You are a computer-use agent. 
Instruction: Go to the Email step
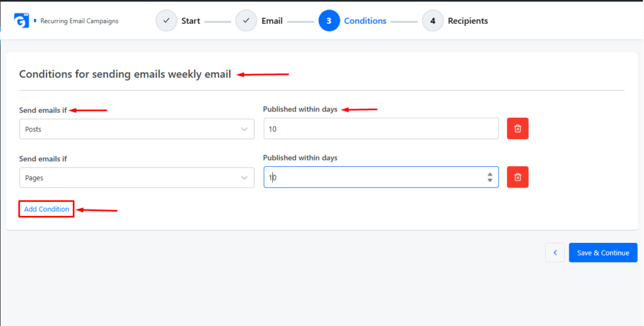(x=272, y=21)
